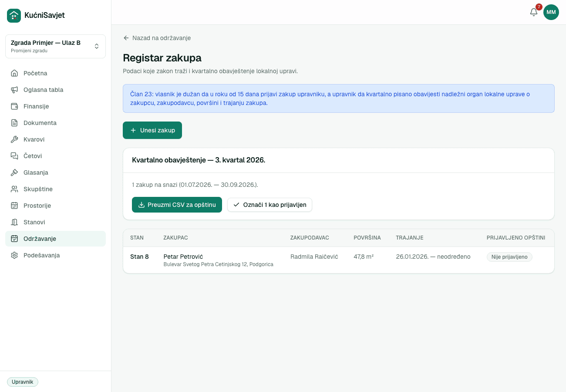Go back via Nazad na održavanje
566x392 pixels.
157,38
